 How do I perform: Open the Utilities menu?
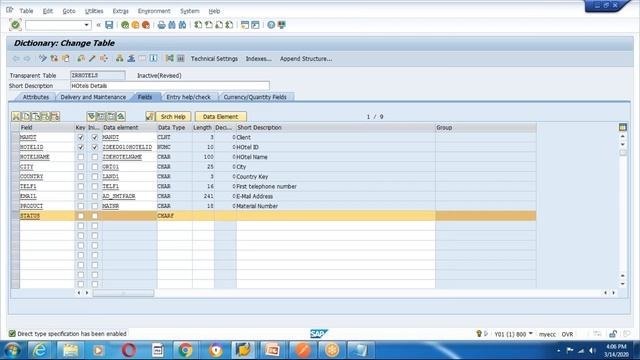point(94,11)
